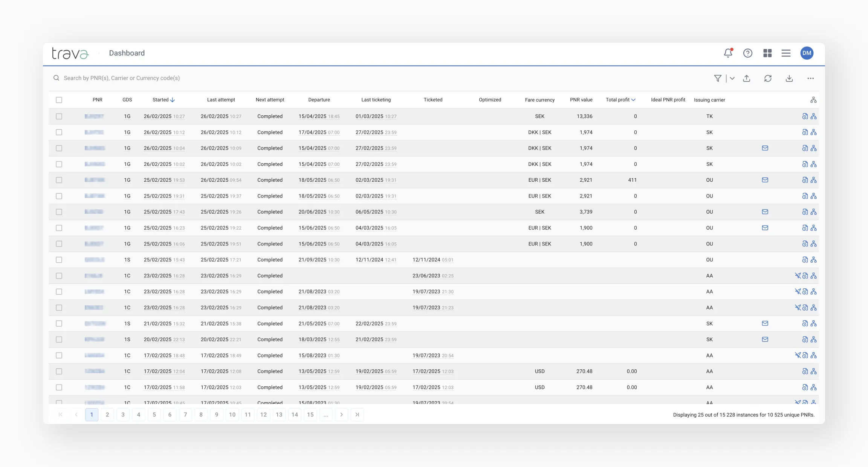This screenshot has width=868, height=467.
Task: Jump to the last page
Action: [x=357, y=415]
